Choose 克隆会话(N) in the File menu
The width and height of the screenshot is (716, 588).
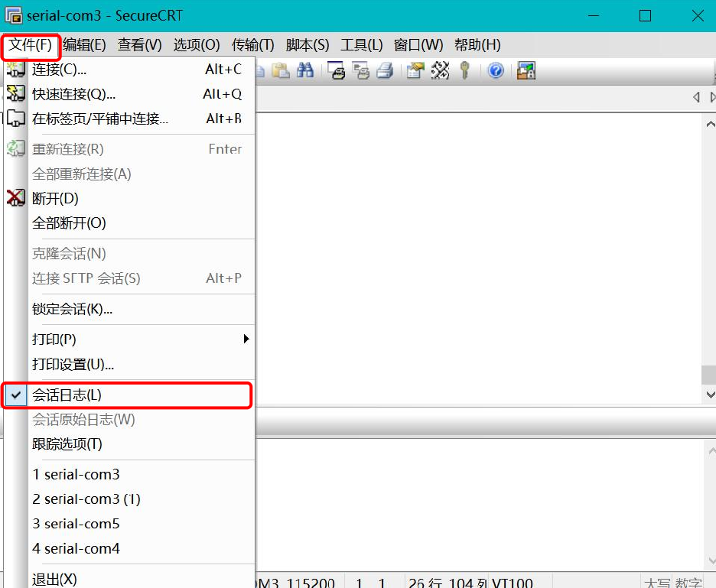coord(129,253)
